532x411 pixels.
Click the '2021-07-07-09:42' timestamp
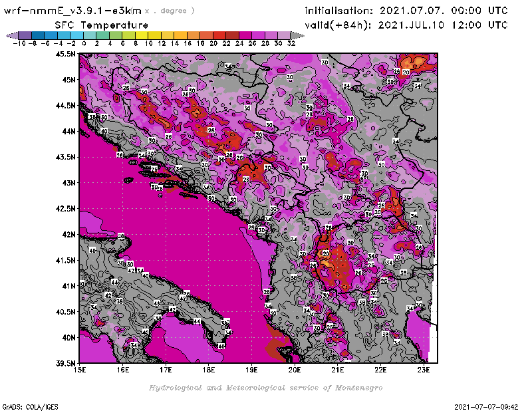486,407
